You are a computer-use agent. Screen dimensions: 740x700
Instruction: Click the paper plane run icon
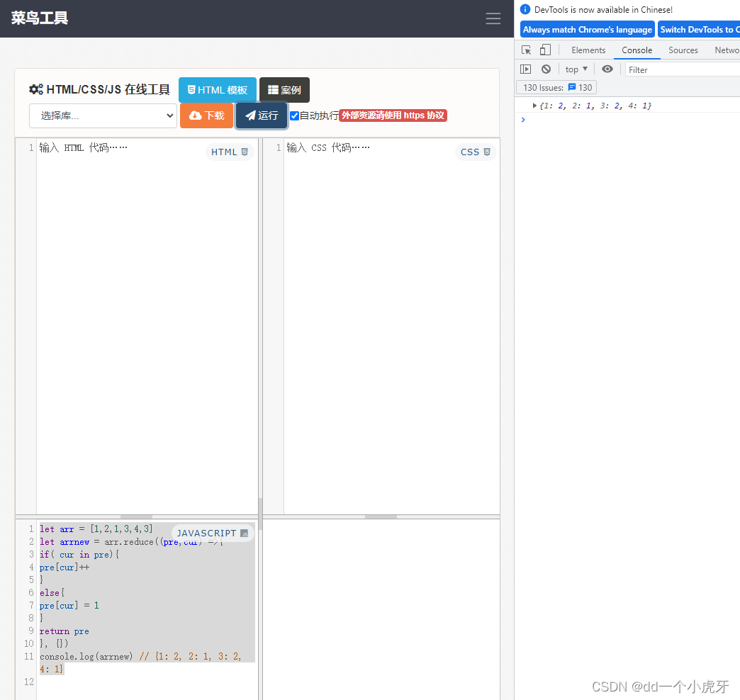(251, 115)
